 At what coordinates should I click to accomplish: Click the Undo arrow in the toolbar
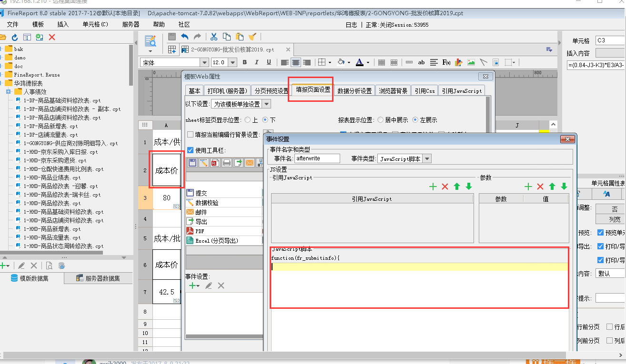[x=185, y=37]
